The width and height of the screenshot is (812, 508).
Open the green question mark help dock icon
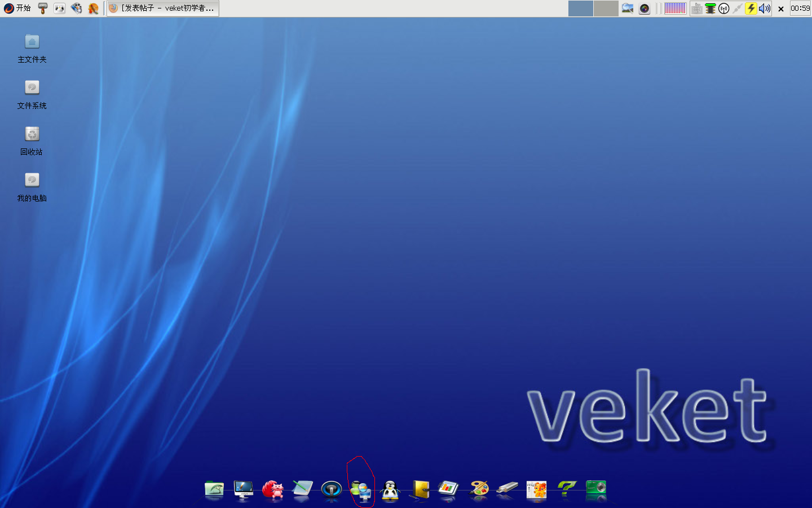[566, 489]
